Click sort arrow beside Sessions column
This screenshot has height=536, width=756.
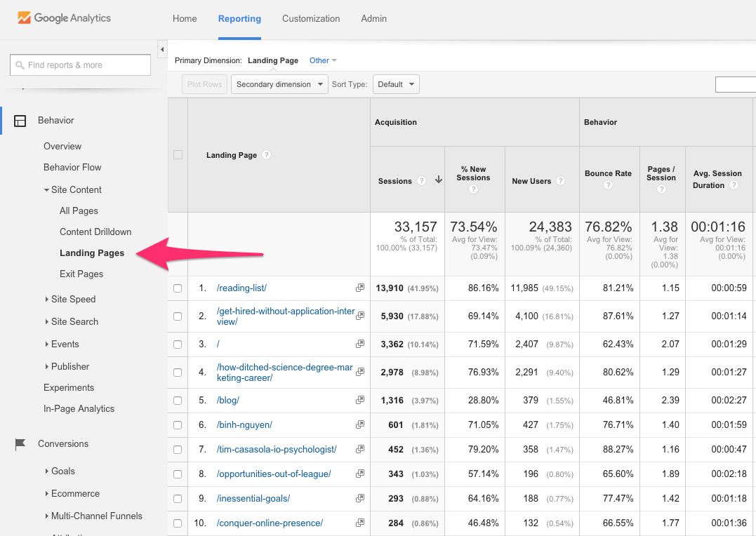click(438, 180)
